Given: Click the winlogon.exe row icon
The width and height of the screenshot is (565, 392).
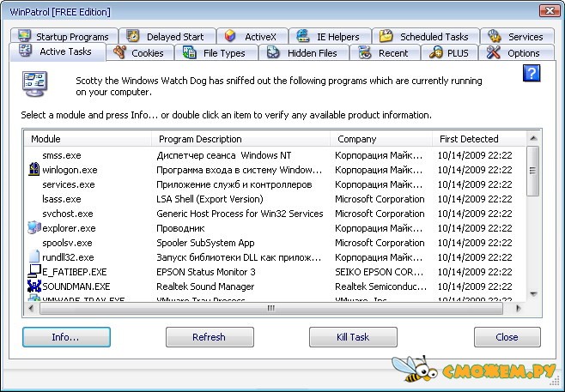Looking at the screenshot, I should point(33,169).
